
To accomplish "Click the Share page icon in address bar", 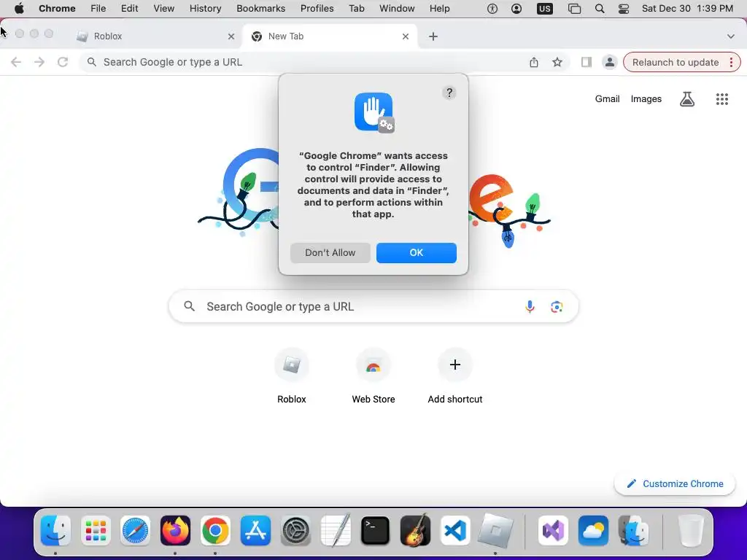I will click(533, 62).
